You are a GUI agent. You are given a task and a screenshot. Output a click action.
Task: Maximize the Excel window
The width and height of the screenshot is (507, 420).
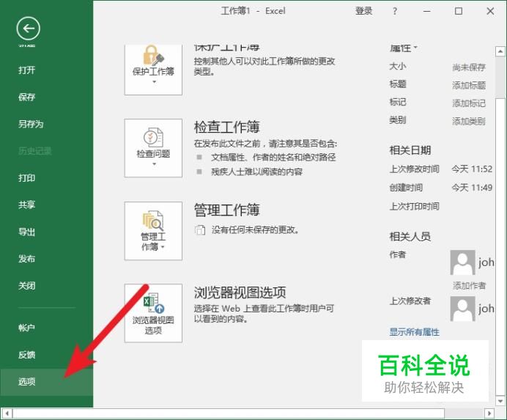459,11
